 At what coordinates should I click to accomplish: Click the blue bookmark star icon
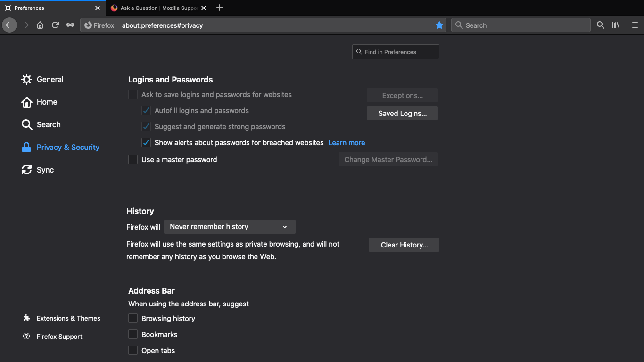pyautogui.click(x=439, y=25)
